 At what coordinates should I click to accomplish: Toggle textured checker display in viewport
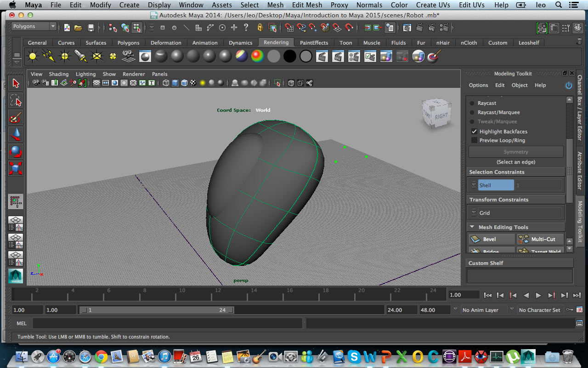coord(193,83)
